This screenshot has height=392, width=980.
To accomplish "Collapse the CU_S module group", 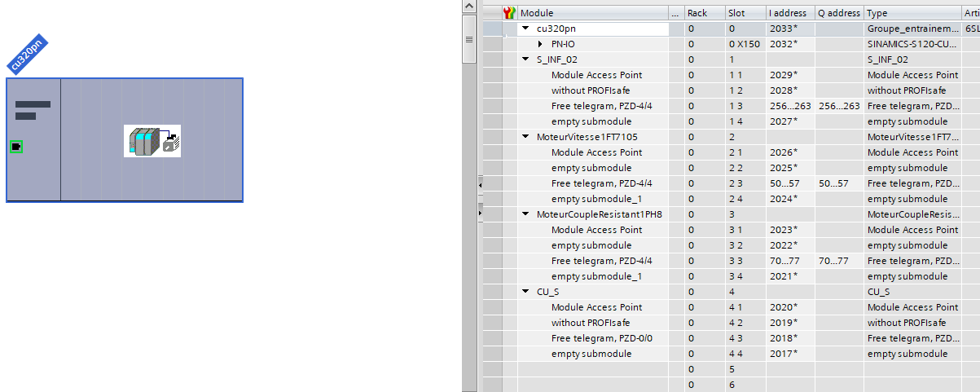I will pyautogui.click(x=526, y=292).
